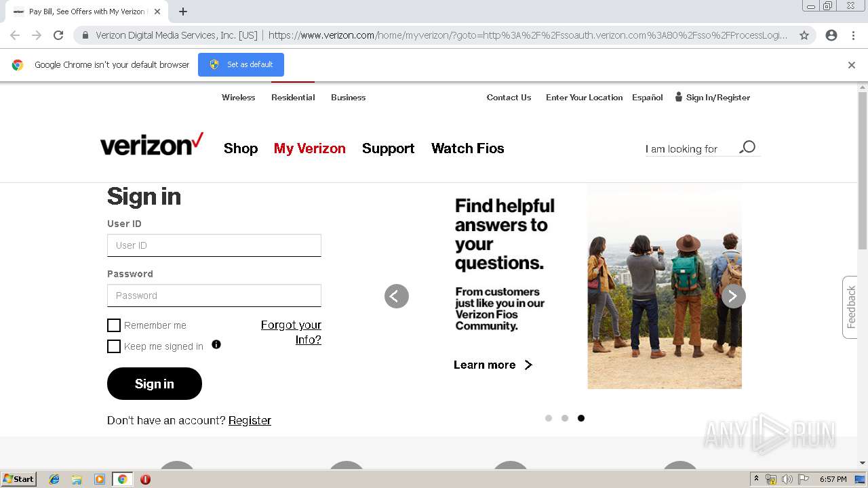Go to previous carousel slide

click(x=397, y=296)
